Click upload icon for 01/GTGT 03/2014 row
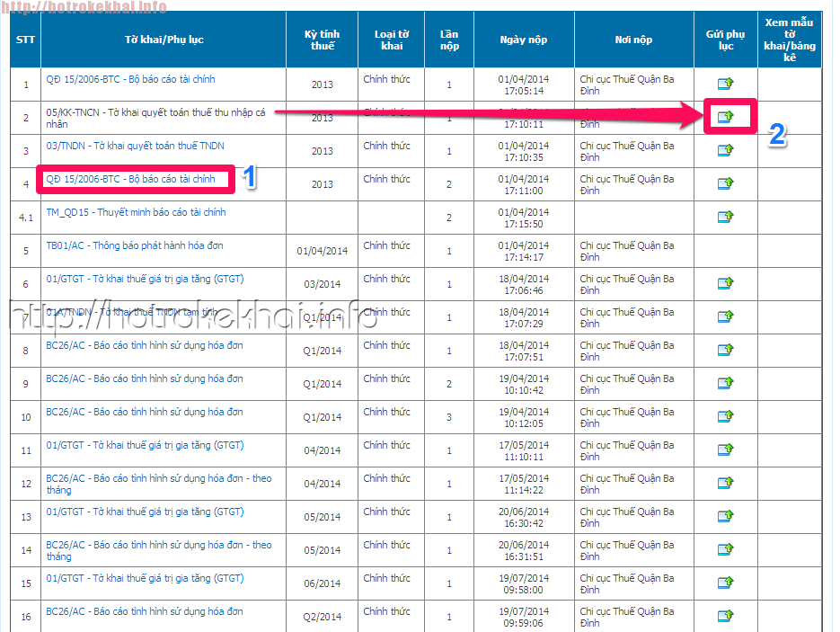The width and height of the screenshot is (840, 632). pyautogui.click(x=725, y=283)
